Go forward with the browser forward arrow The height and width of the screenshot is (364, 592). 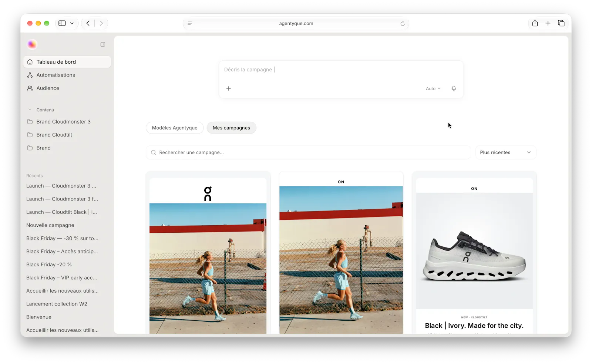(101, 23)
